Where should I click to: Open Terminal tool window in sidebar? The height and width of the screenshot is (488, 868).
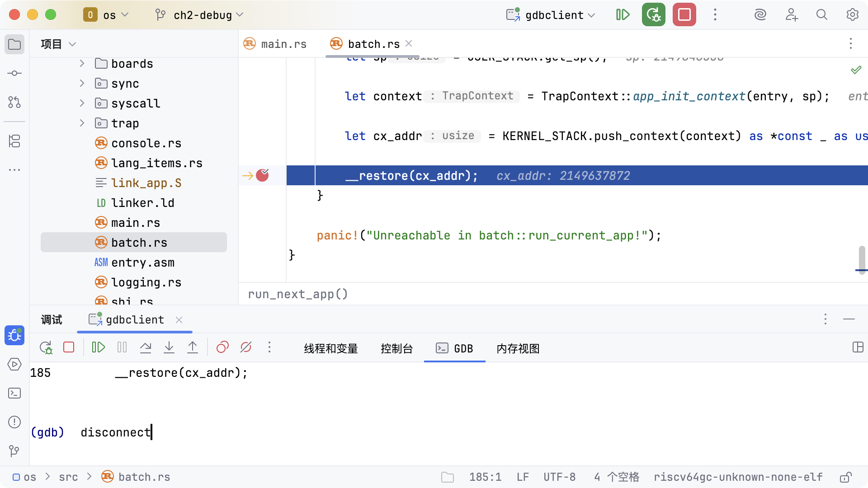pos(14,393)
